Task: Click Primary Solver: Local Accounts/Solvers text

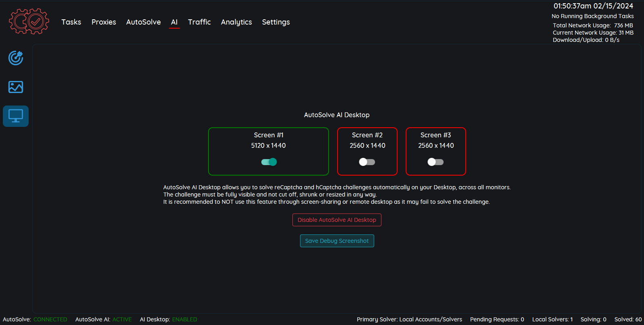Action: tap(410, 319)
